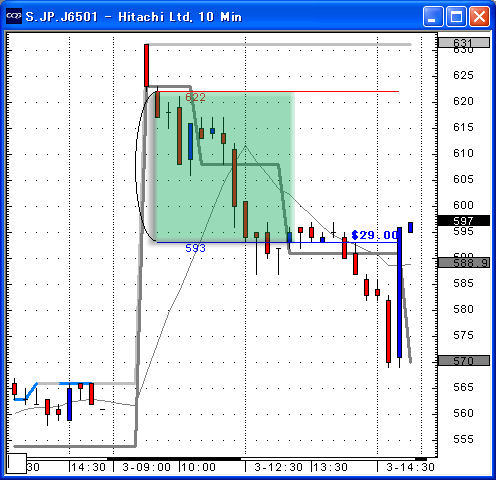Click the 597 last price marker
This screenshot has width=496, height=480.
tap(464, 220)
